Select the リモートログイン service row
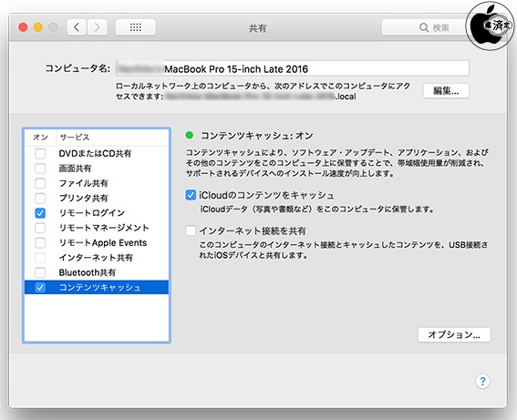 (97, 213)
